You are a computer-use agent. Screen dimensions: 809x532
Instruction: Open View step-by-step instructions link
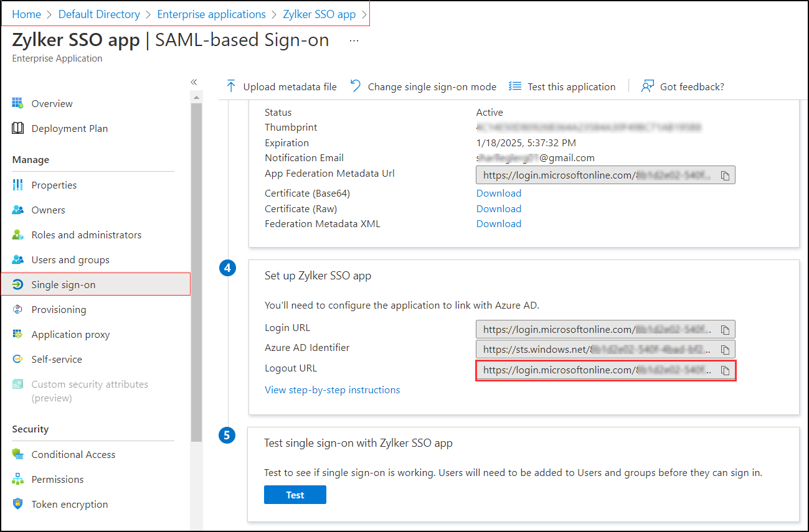332,390
